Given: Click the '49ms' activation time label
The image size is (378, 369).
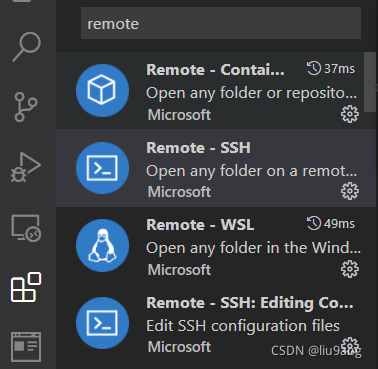Looking at the screenshot, I should 339,224.
